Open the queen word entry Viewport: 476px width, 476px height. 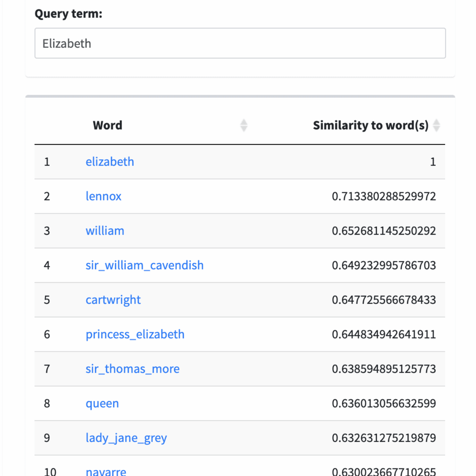102,403
